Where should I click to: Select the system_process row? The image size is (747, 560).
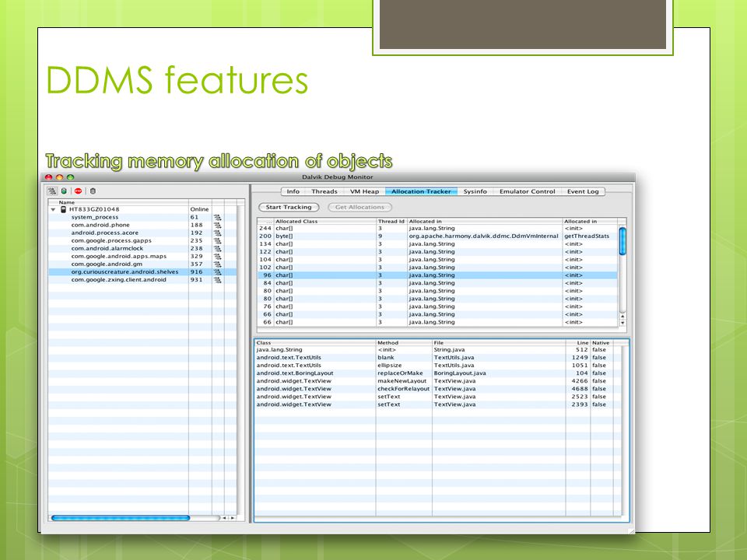[142, 217]
